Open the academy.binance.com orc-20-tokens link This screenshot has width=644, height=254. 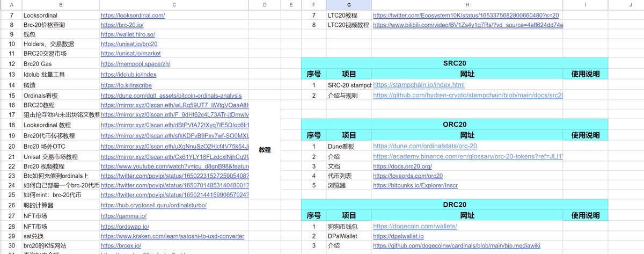469,156
